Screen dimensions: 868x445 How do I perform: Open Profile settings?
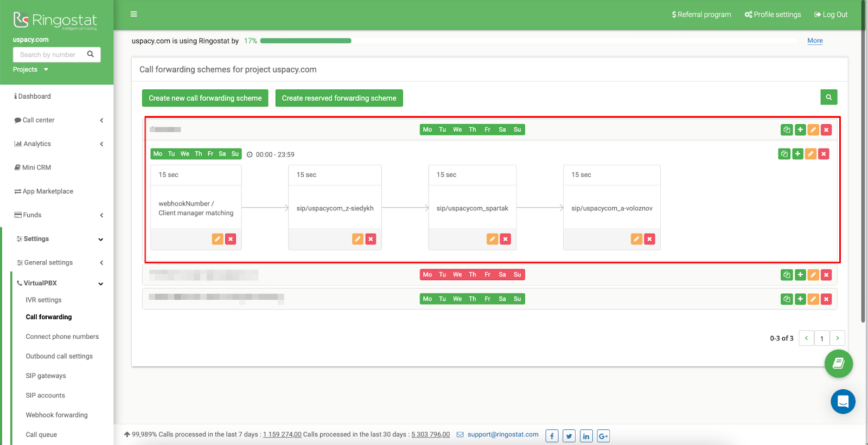(x=773, y=15)
